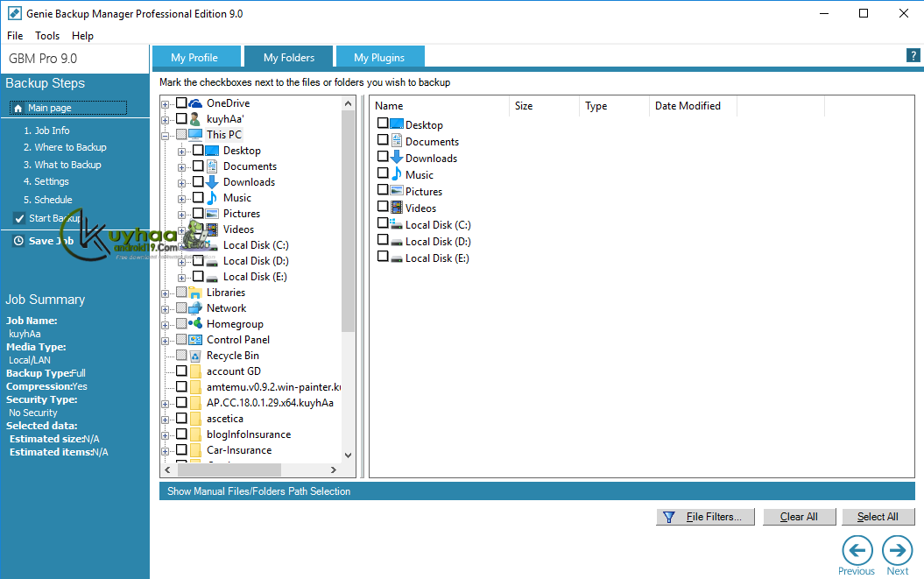Check Music checkbox in the right list
The width and height of the screenshot is (924, 579).
coord(383,173)
